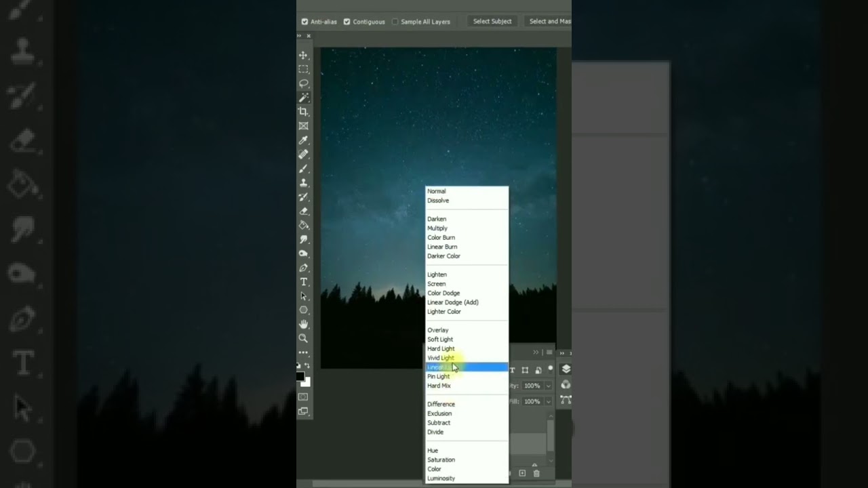
Task: Select the Rectangular Marquee tool
Action: [303, 69]
